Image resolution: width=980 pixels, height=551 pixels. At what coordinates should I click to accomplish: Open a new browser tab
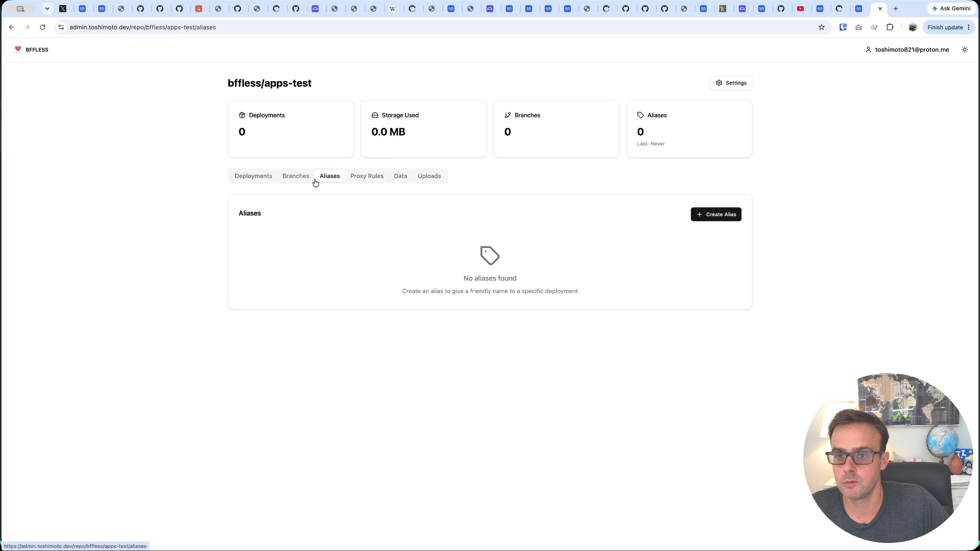pos(896,8)
